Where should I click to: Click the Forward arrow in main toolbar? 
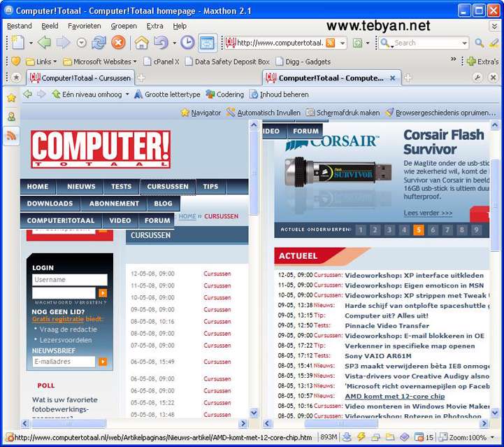63,42
